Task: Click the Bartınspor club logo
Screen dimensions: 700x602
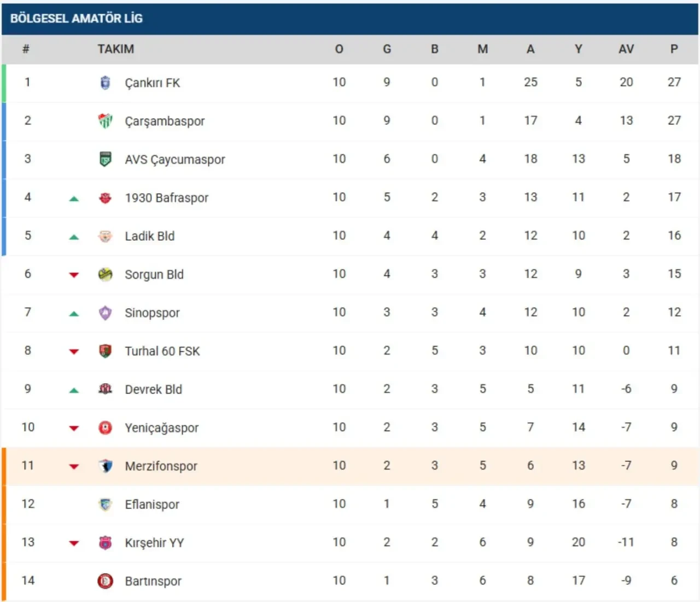Action: pyautogui.click(x=106, y=581)
